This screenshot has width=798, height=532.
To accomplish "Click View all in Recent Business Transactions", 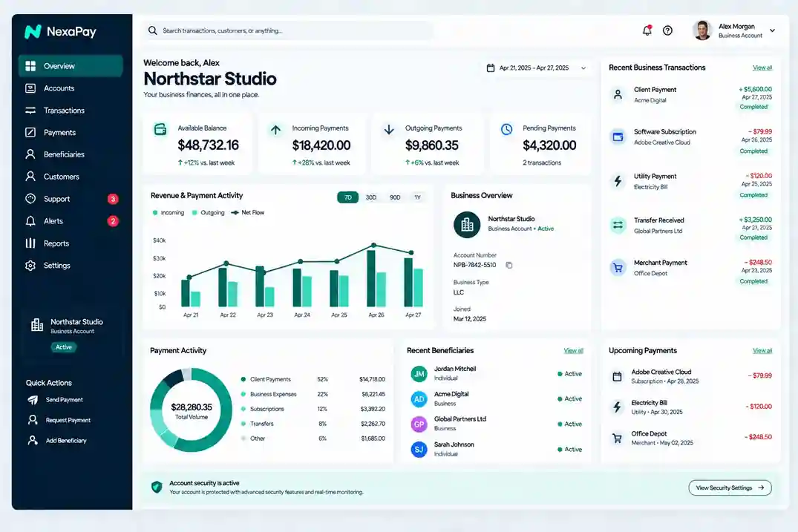I will click(x=762, y=68).
